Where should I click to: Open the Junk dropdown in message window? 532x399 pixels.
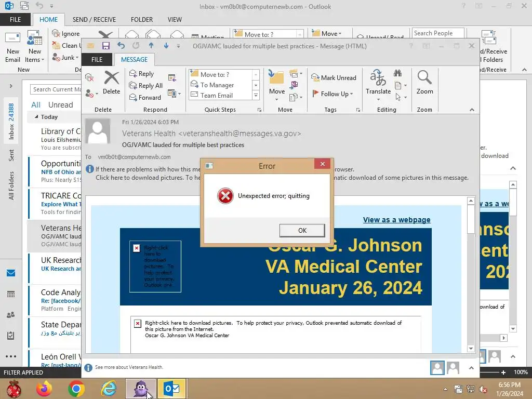pos(91,94)
